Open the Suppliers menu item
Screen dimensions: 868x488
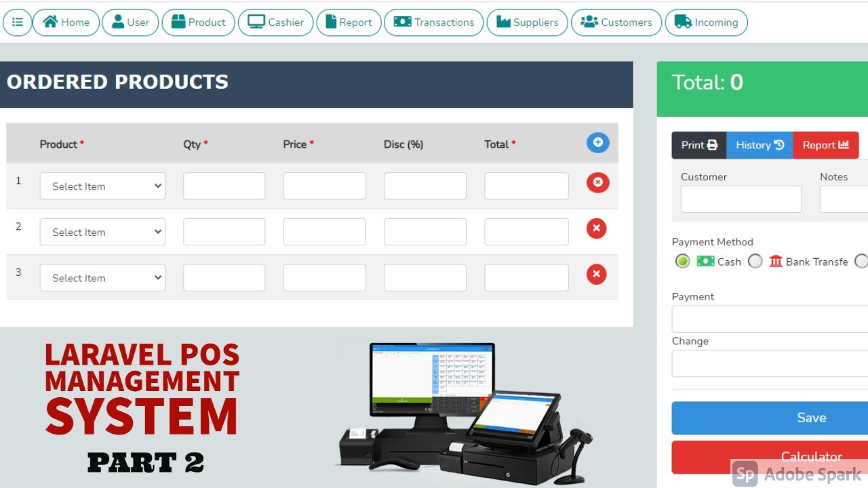[528, 22]
